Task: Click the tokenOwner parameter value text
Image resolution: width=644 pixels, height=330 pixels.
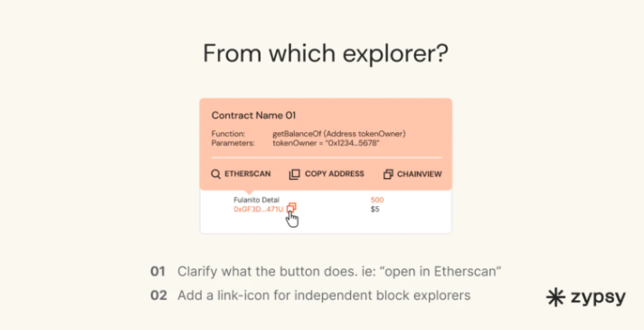Action: (x=326, y=143)
